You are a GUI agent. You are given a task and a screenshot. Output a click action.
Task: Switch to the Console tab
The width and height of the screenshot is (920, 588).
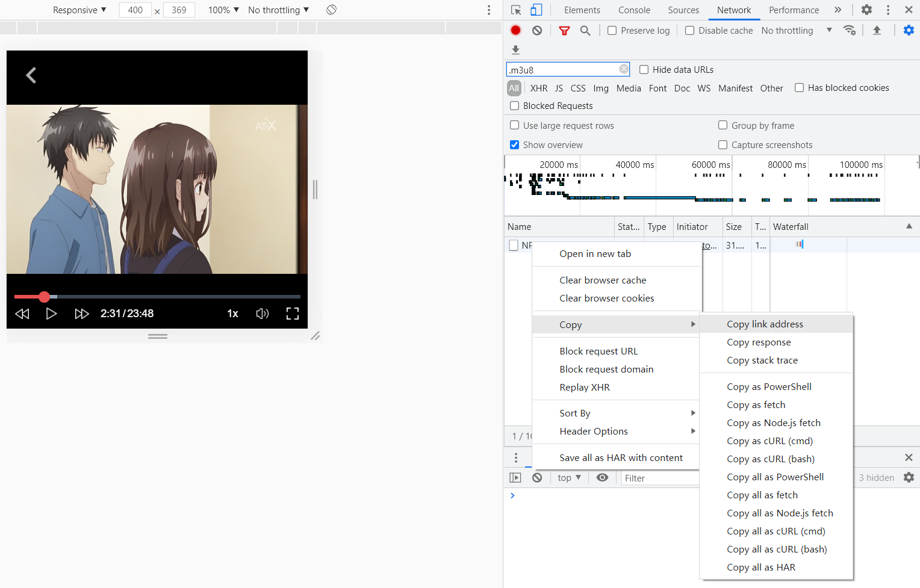coord(634,10)
